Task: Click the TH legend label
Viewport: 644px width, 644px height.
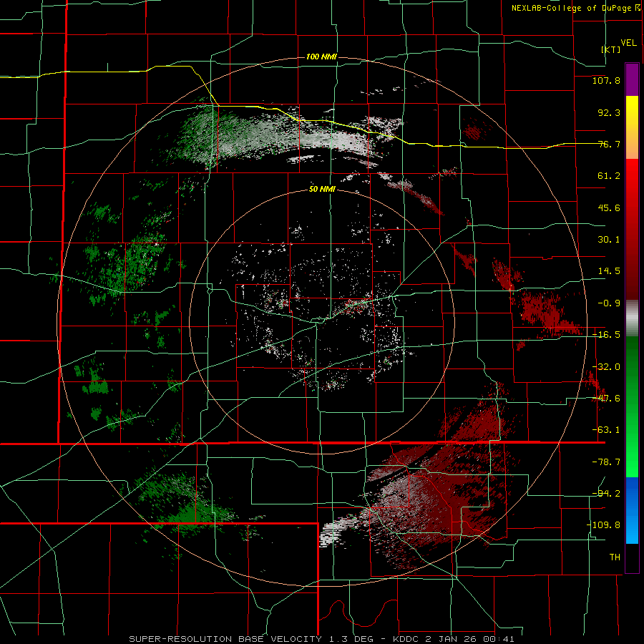Action: pyautogui.click(x=615, y=557)
